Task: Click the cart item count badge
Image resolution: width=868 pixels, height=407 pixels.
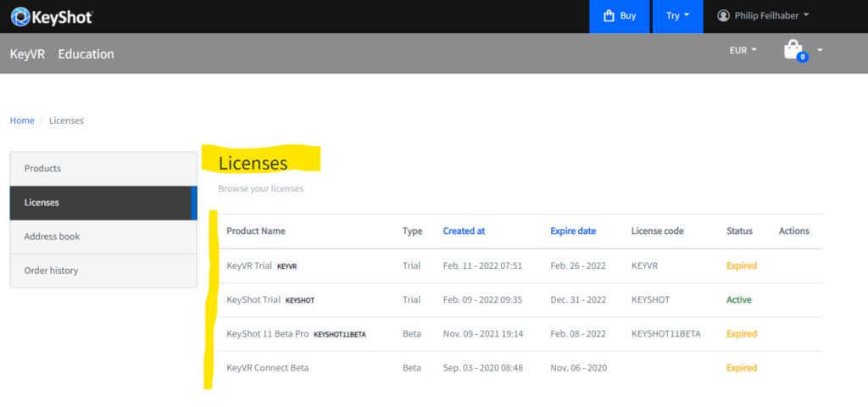Action: coord(803,57)
